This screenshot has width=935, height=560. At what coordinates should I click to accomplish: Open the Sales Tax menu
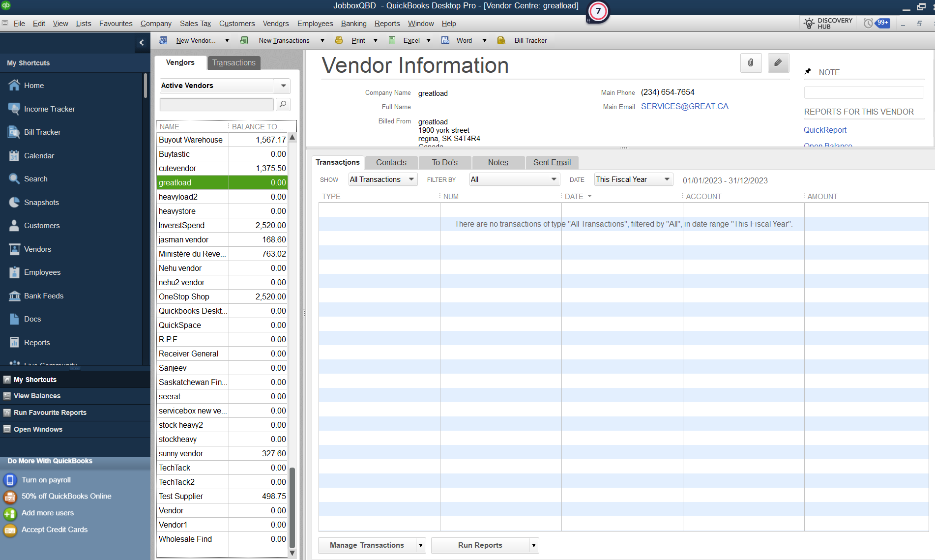195,23
